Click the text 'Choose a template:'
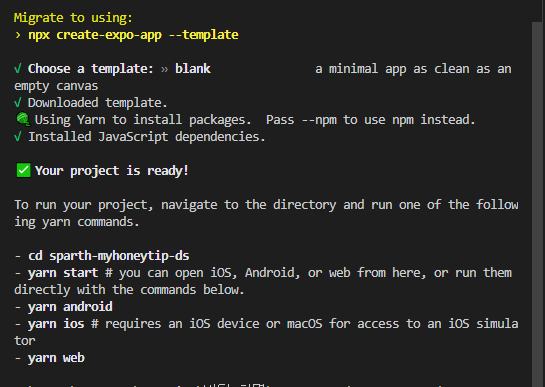This screenshot has width=545, height=387. 91,69
